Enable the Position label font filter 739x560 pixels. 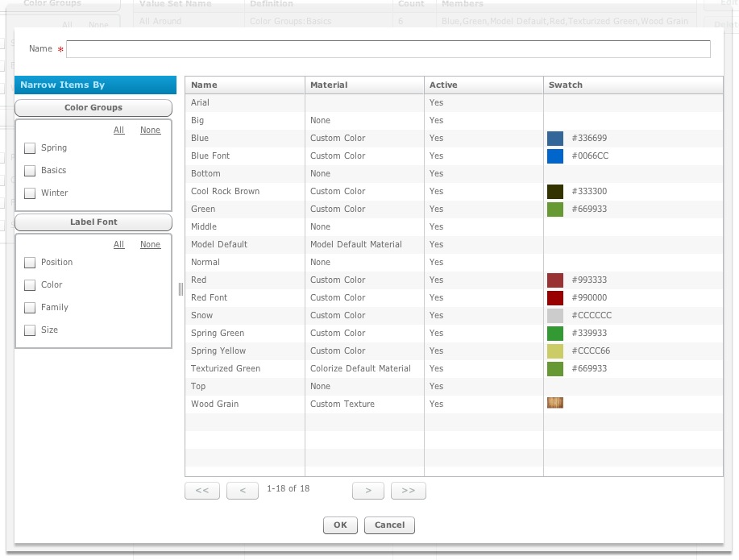point(29,262)
